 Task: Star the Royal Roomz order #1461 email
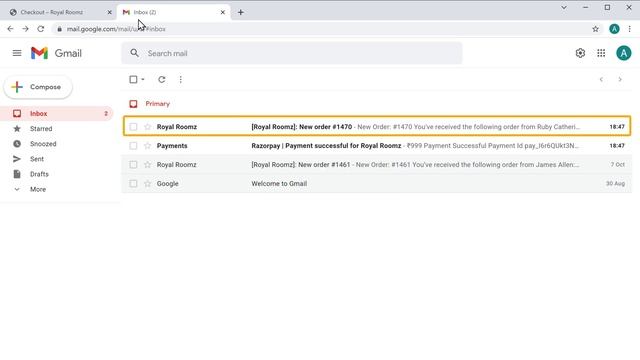coord(147,164)
